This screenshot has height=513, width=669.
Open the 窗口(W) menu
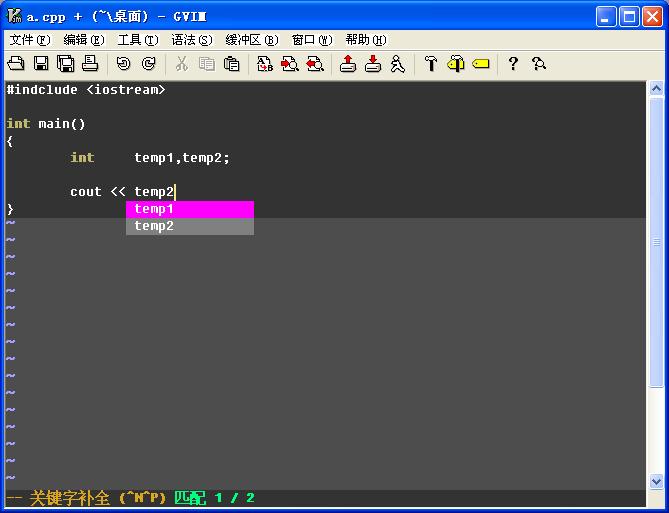coord(312,40)
